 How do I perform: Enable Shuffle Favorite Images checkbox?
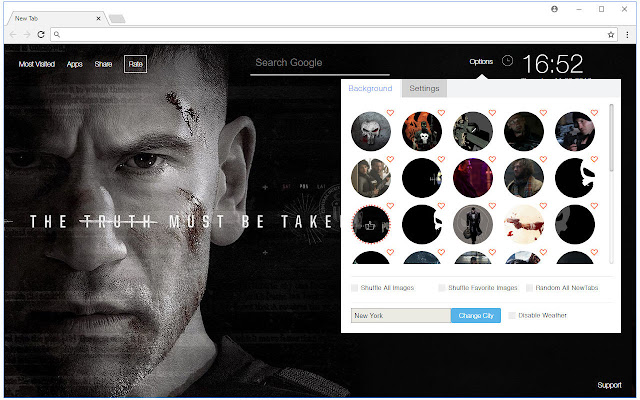click(x=442, y=288)
